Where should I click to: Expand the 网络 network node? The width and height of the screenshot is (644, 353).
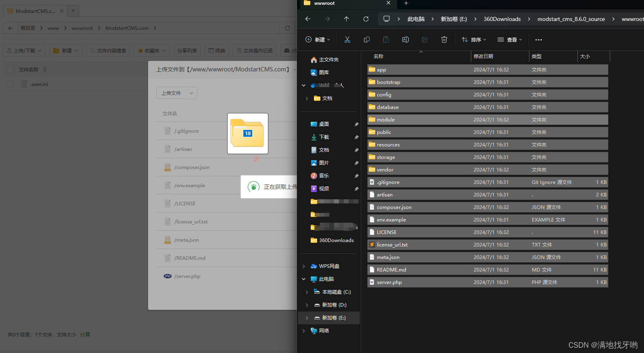click(x=304, y=331)
